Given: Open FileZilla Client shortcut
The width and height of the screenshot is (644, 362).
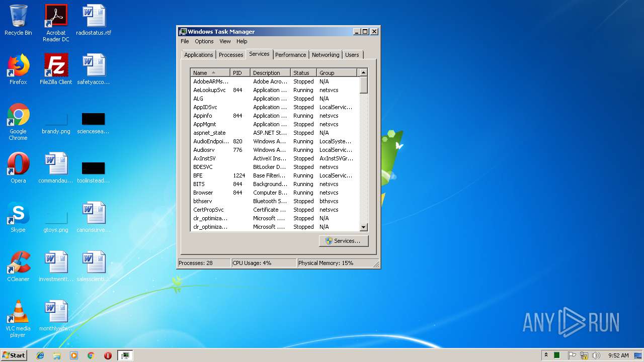Looking at the screenshot, I should click(x=56, y=69).
